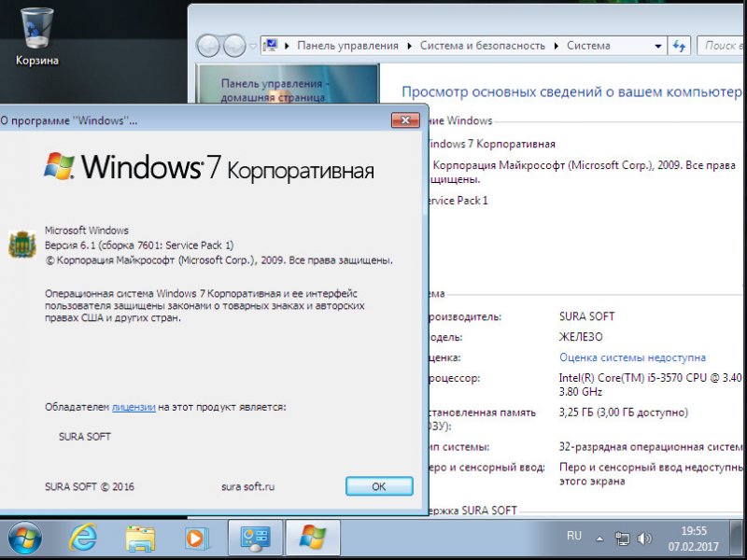Expand the address bar history dropdown arrow
The height and width of the screenshot is (560, 747).
pyautogui.click(x=658, y=46)
